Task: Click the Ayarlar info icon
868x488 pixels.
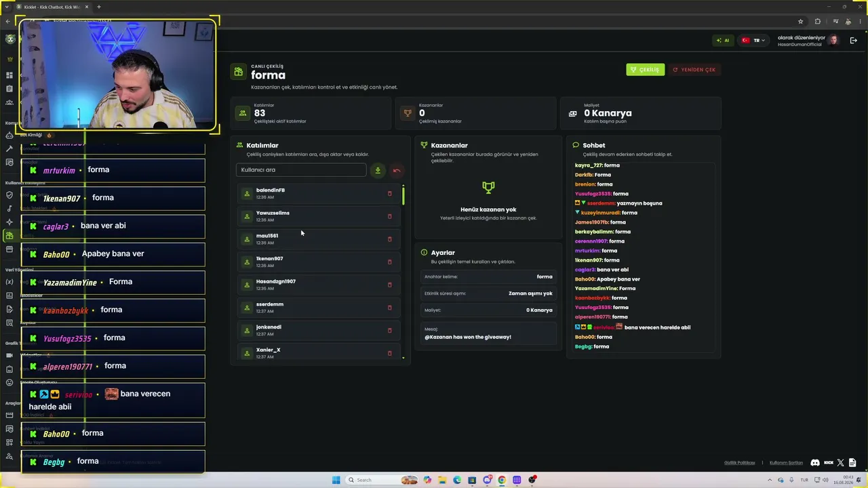Action: [424, 252]
